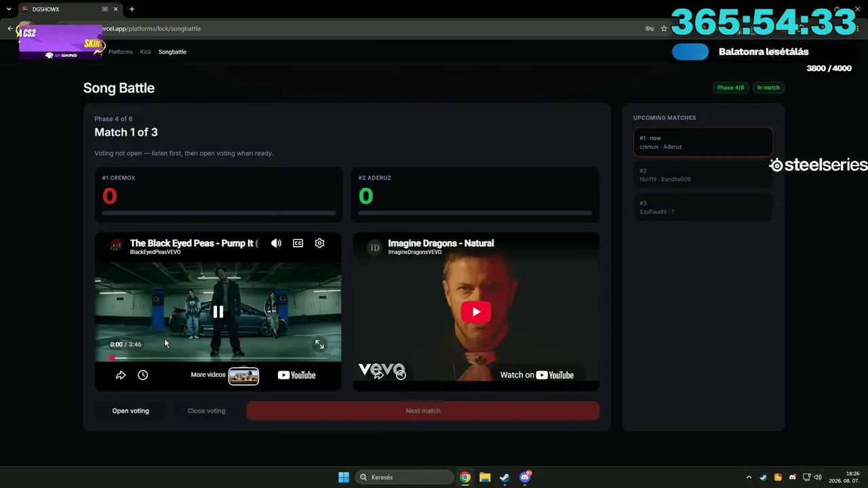Open Steam from the taskbar
The width and height of the screenshot is (868, 488).
coord(505,477)
